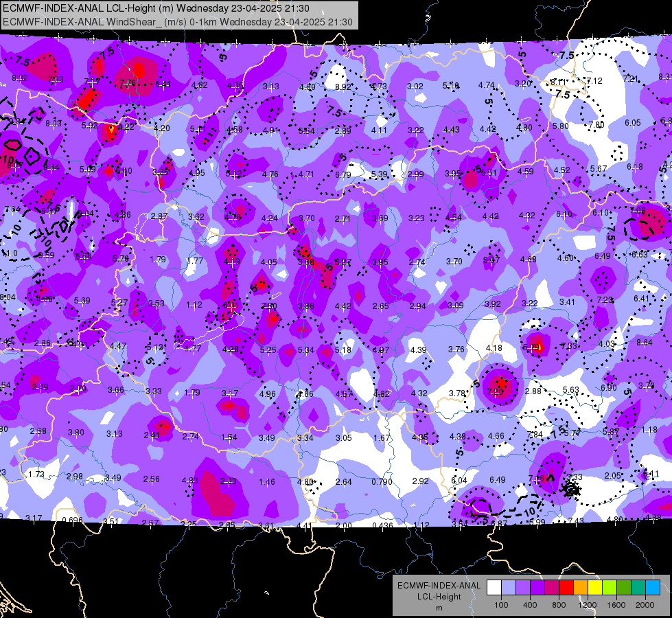Click the wind shear value 7.20
The image size is (672, 618).
tap(496, 391)
